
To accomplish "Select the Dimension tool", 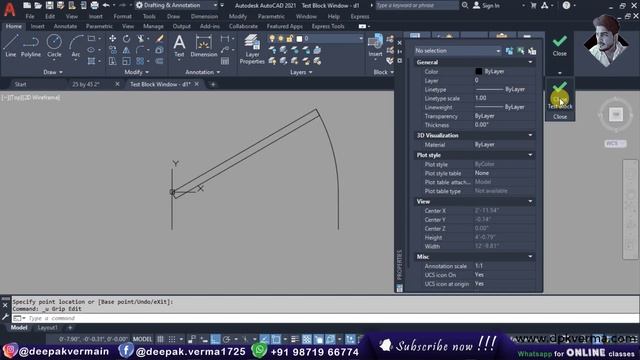I will 203,45.
